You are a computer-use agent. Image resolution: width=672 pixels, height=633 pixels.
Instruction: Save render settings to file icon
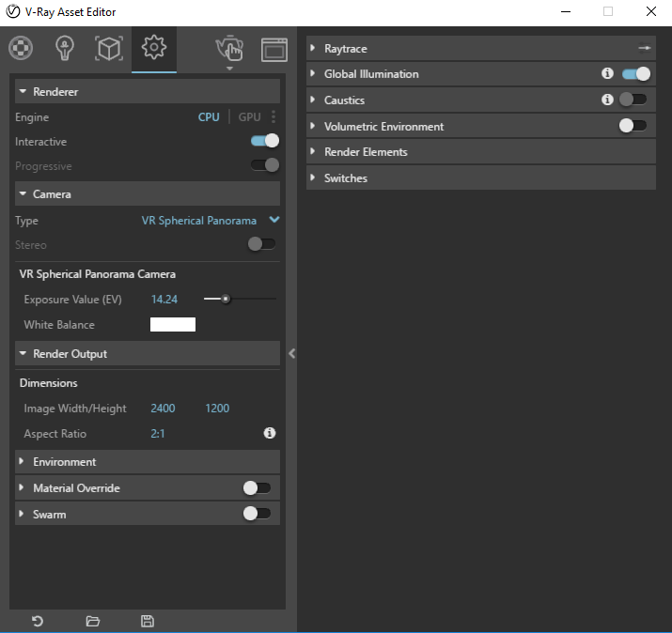click(148, 621)
